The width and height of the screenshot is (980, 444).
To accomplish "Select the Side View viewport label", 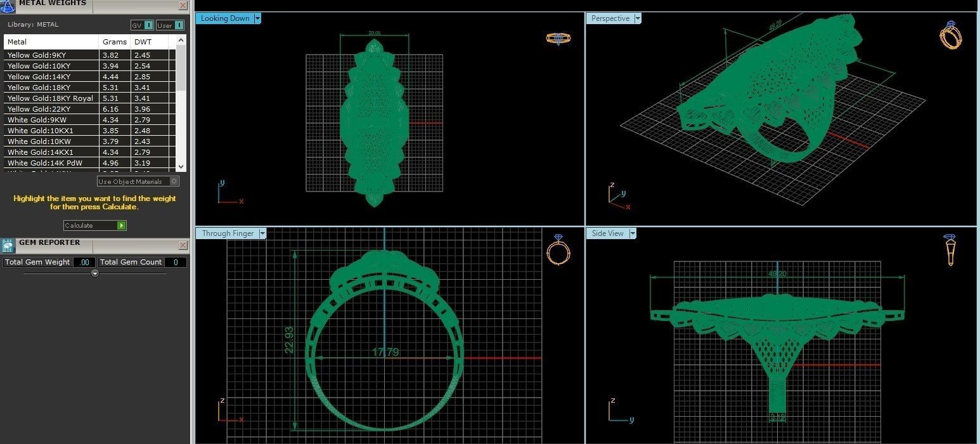I will coord(607,233).
